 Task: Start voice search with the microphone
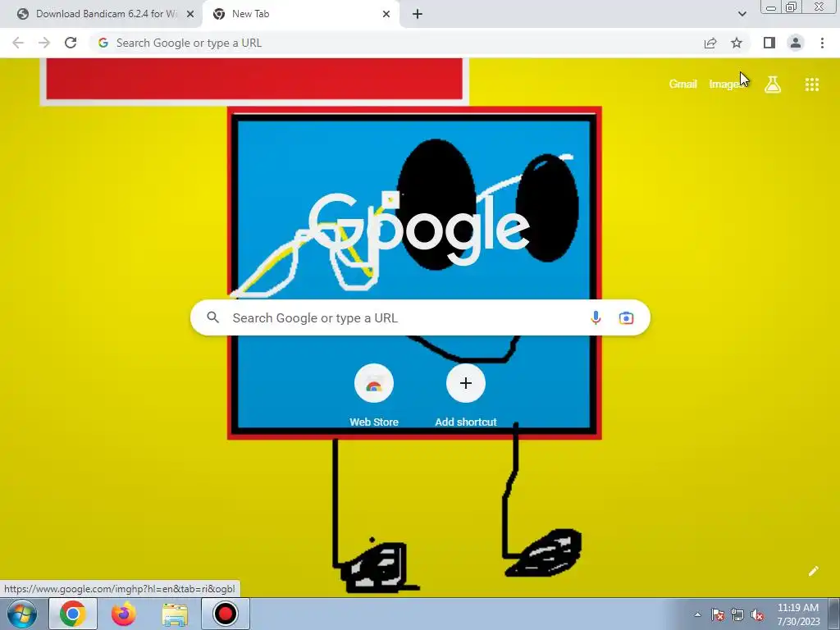click(x=596, y=317)
